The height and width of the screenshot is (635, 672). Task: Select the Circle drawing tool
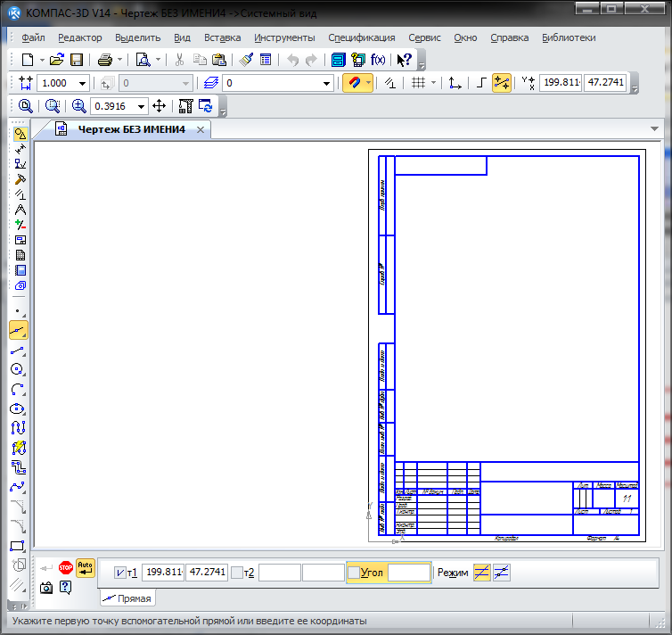coord(19,369)
